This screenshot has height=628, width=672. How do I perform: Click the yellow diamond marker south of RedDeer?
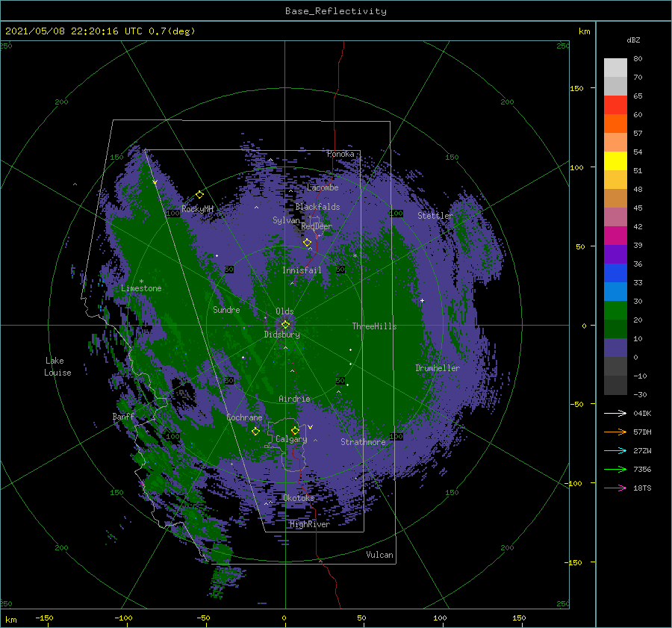(307, 243)
